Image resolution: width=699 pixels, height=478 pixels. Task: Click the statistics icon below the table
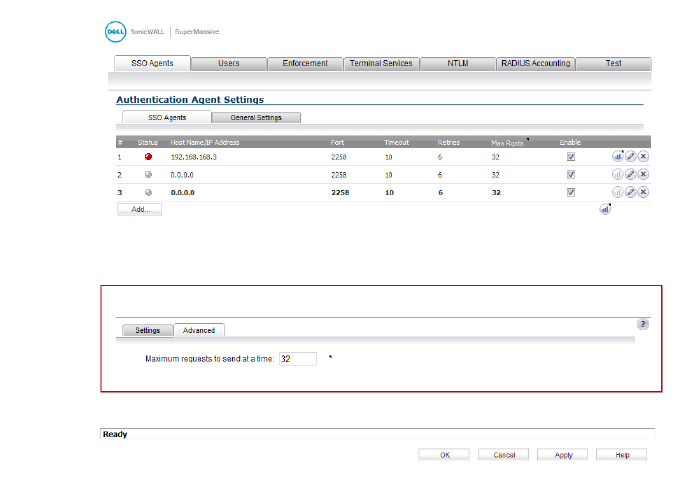(605, 209)
